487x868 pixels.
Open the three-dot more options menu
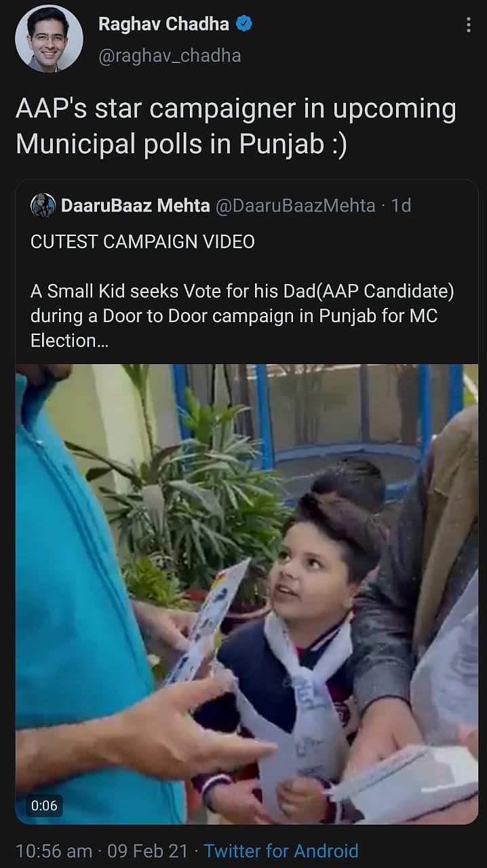tap(468, 26)
